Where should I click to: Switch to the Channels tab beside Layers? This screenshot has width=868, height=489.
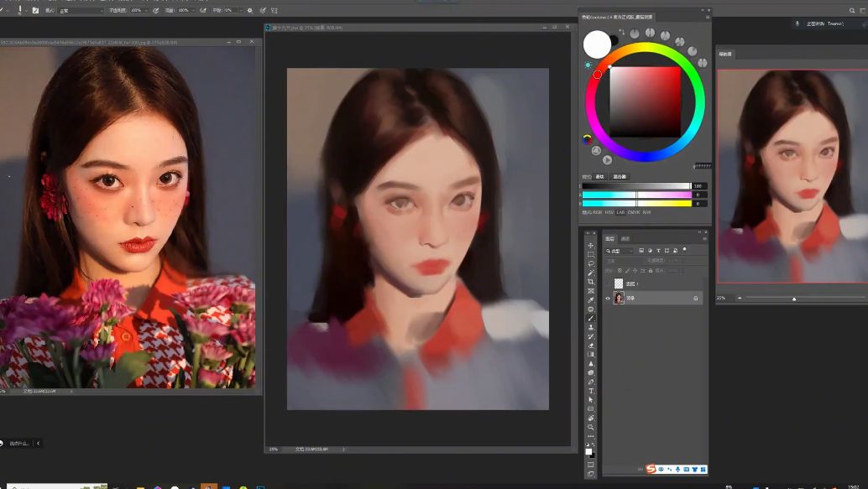tap(625, 239)
